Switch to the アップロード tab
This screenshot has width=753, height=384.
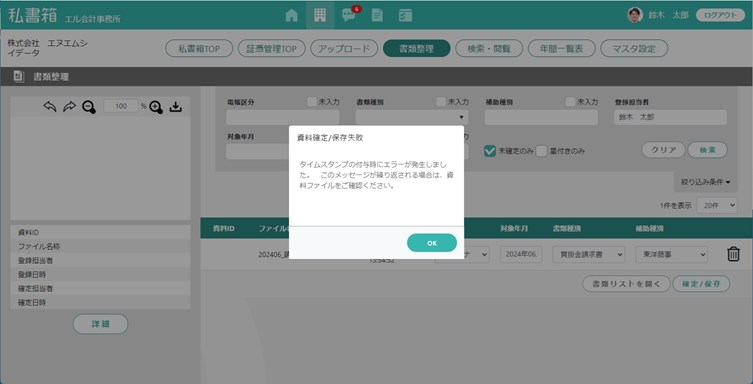pos(344,48)
